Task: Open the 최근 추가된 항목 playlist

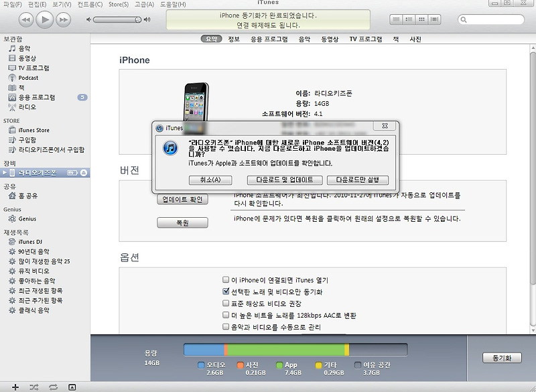Action: click(40, 300)
